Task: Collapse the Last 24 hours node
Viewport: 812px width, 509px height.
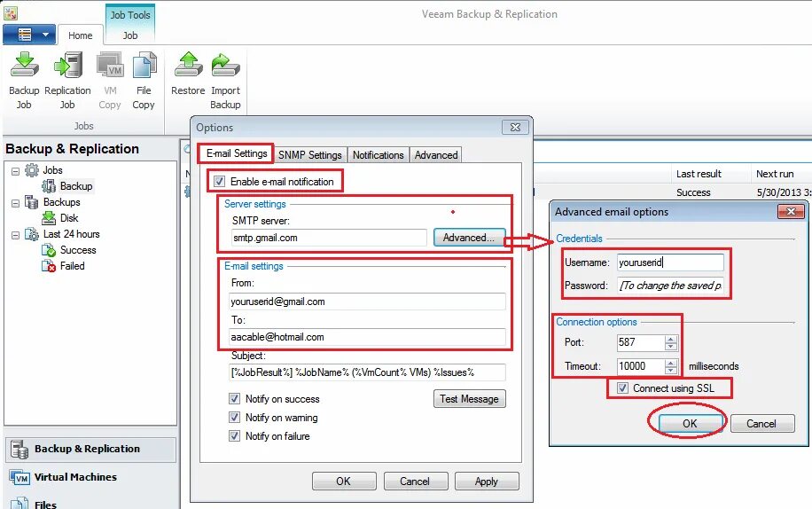Action: point(16,235)
